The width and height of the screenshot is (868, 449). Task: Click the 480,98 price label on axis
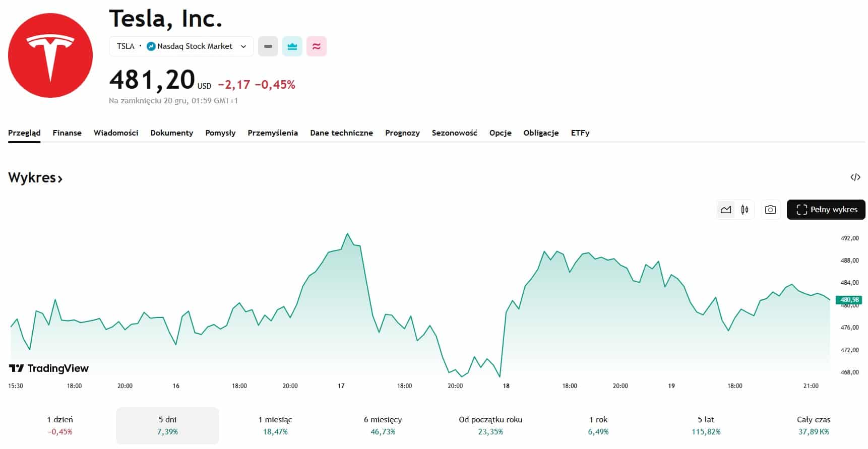pyautogui.click(x=849, y=300)
